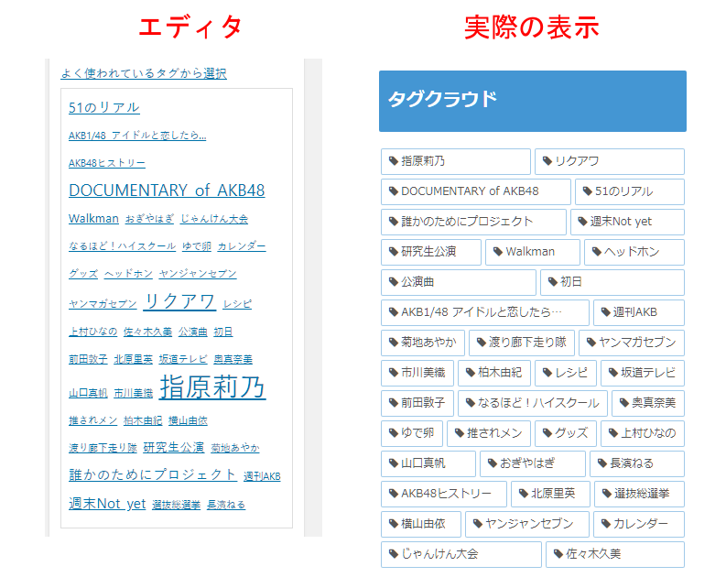Click 上村ひなの tag cloud button
The image size is (726, 588).
pyautogui.click(x=643, y=433)
